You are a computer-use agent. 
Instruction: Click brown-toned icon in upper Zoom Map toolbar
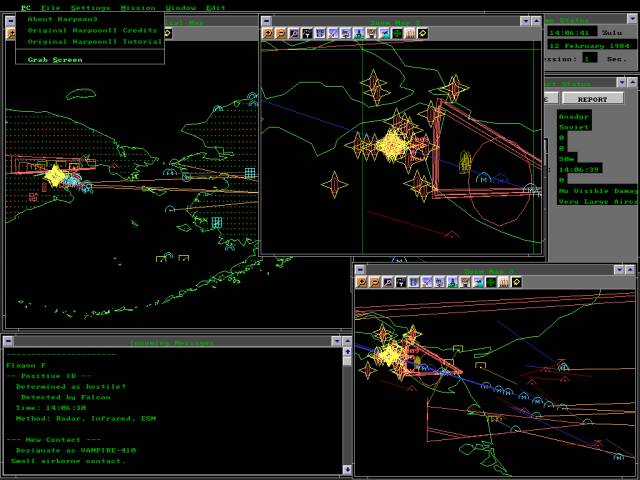pos(372,33)
